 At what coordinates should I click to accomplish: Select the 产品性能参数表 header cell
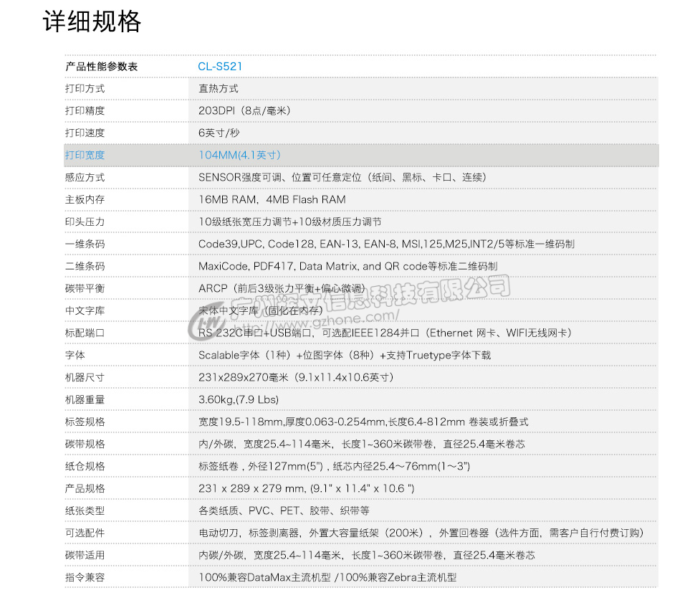coord(95,66)
